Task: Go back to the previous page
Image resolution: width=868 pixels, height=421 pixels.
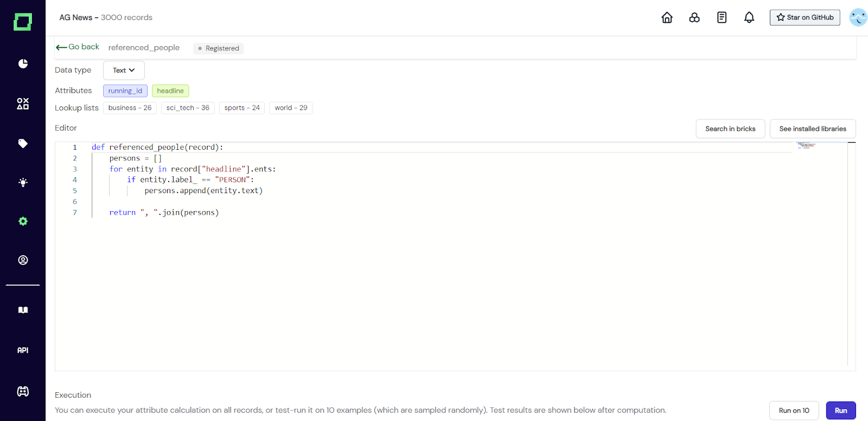Action: point(78,47)
